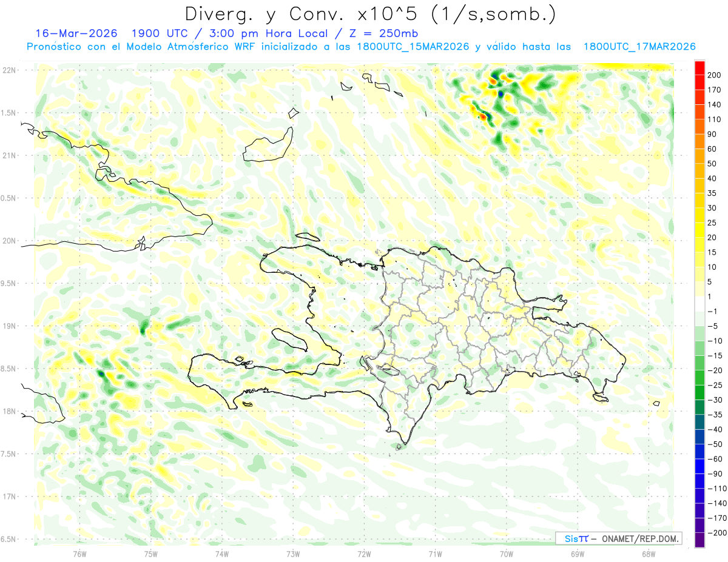The width and height of the screenshot is (728, 562).
Task: Click the '18N' latitude label
Action: (x=10, y=411)
